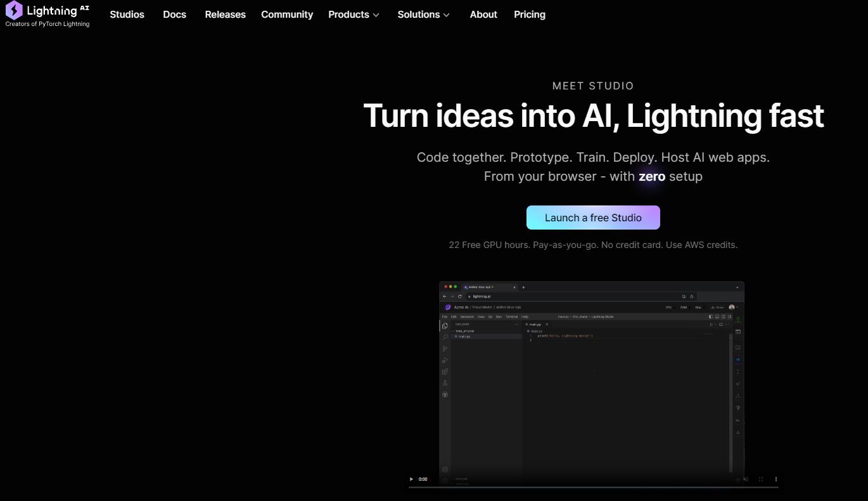
Task: Click the Launch a free Studio button
Action: pyautogui.click(x=593, y=218)
